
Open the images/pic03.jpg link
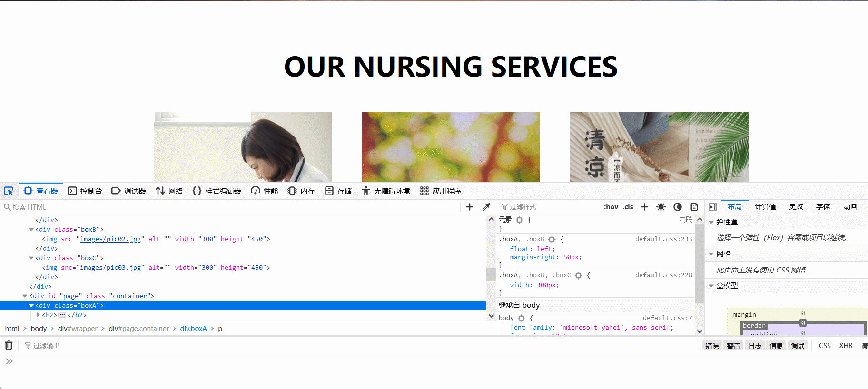tap(110, 267)
